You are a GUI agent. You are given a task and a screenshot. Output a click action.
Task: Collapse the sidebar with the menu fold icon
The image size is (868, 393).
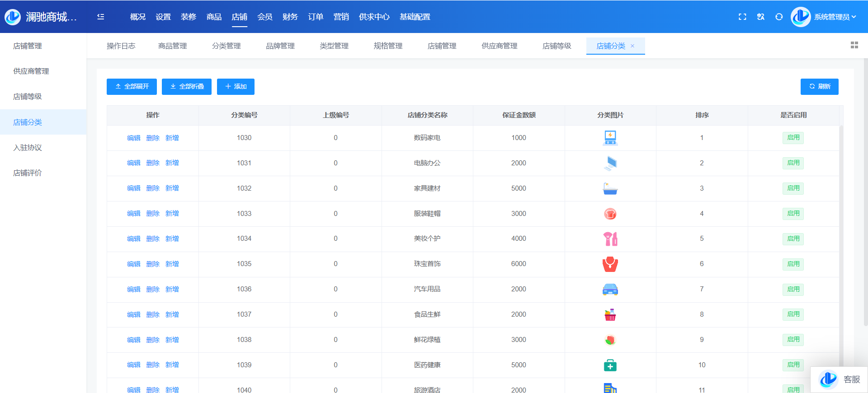pyautogui.click(x=101, y=17)
